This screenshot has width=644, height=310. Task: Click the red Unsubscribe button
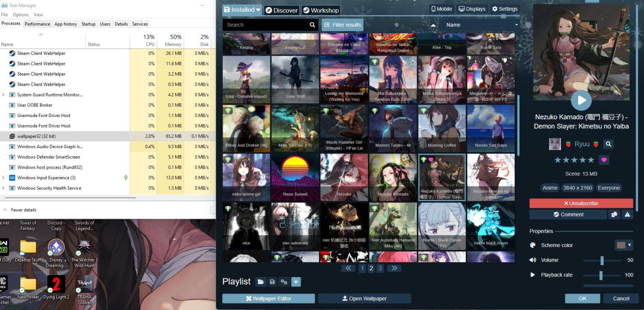coord(581,203)
